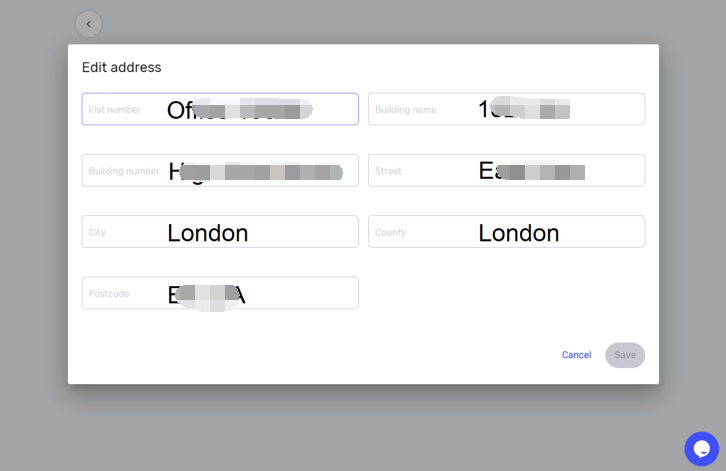726x471 pixels.
Task: Click the Edit address dialog heading
Action: 122,68
